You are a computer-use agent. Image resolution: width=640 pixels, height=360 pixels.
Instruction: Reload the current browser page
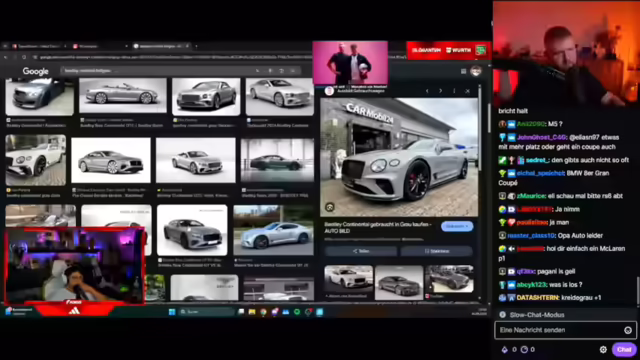tap(24, 57)
